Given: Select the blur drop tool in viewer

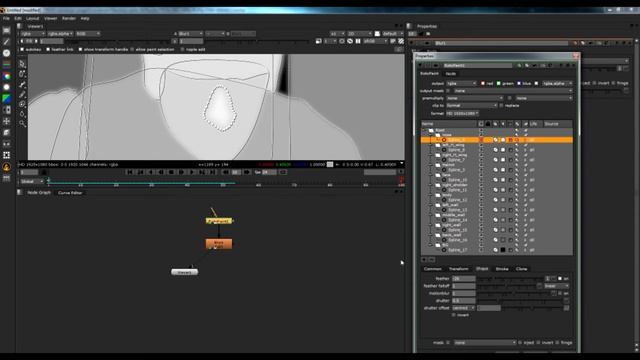Looking at the screenshot, I should coord(22,114).
